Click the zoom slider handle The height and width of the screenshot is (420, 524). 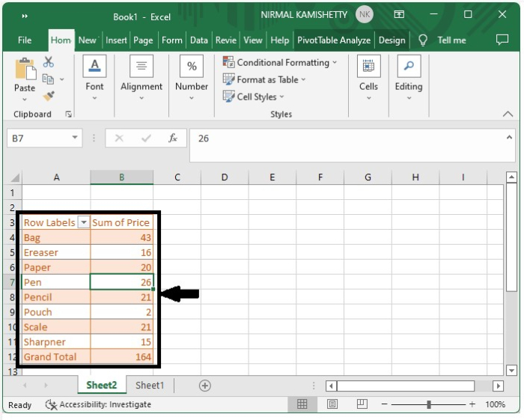[x=429, y=404]
